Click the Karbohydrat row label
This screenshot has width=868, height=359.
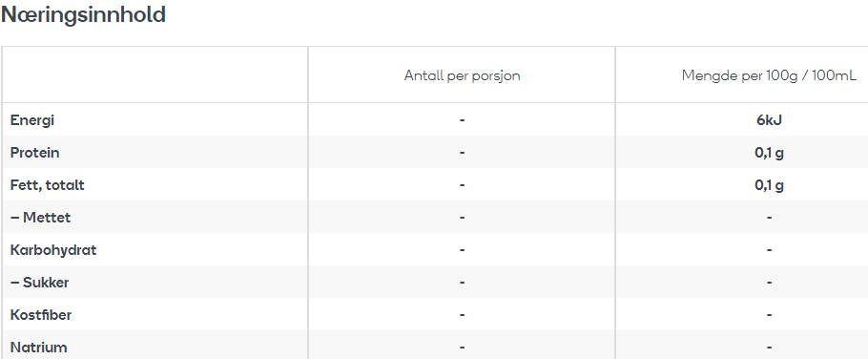pos(53,250)
